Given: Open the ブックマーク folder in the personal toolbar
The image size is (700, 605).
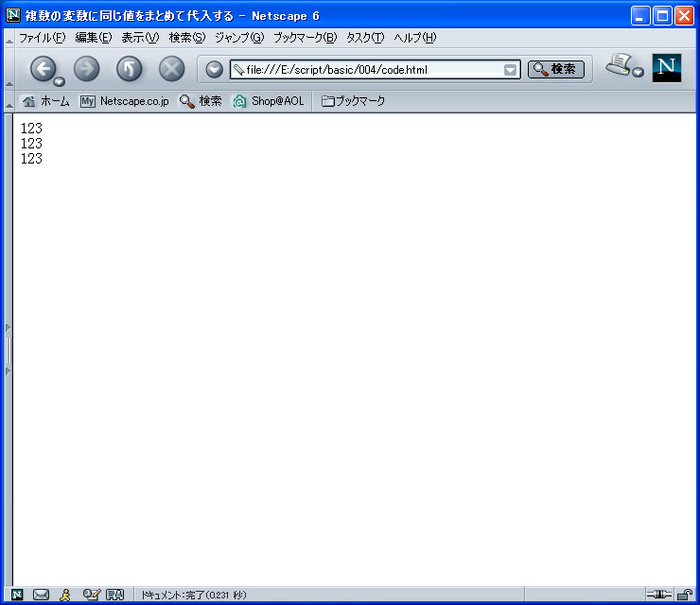Looking at the screenshot, I should coord(353,101).
